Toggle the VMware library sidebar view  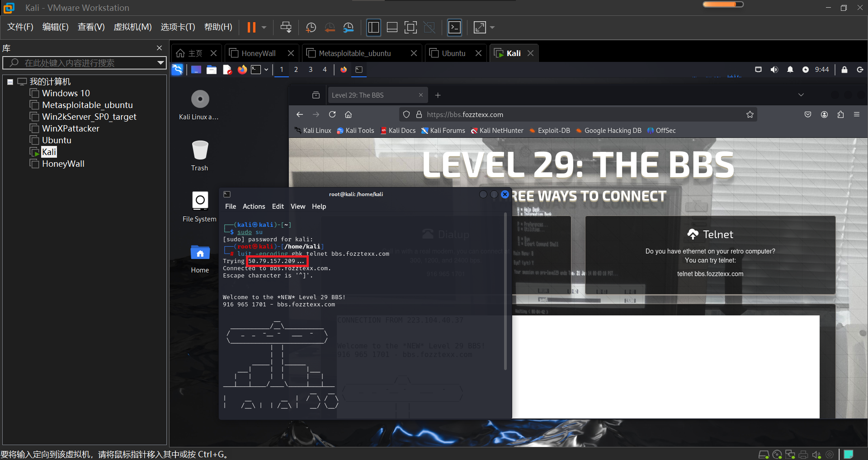pyautogui.click(x=373, y=28)
